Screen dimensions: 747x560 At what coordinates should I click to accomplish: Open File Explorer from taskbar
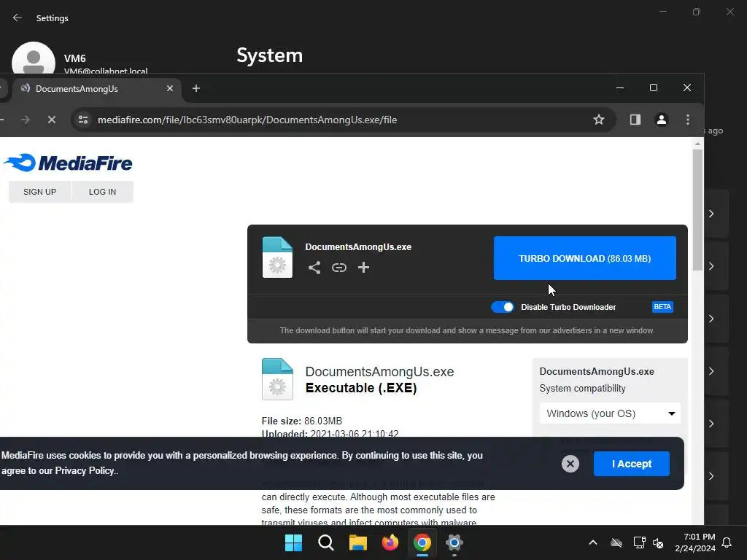[357, 542]
